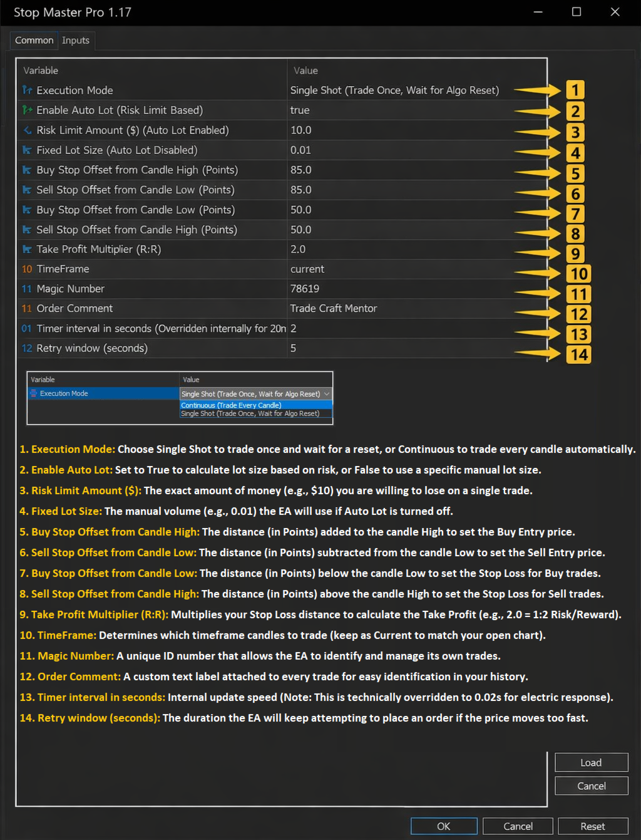Edit the Order Comment value field
This screenshot has height=840, width=641.
tap(334, 308)
